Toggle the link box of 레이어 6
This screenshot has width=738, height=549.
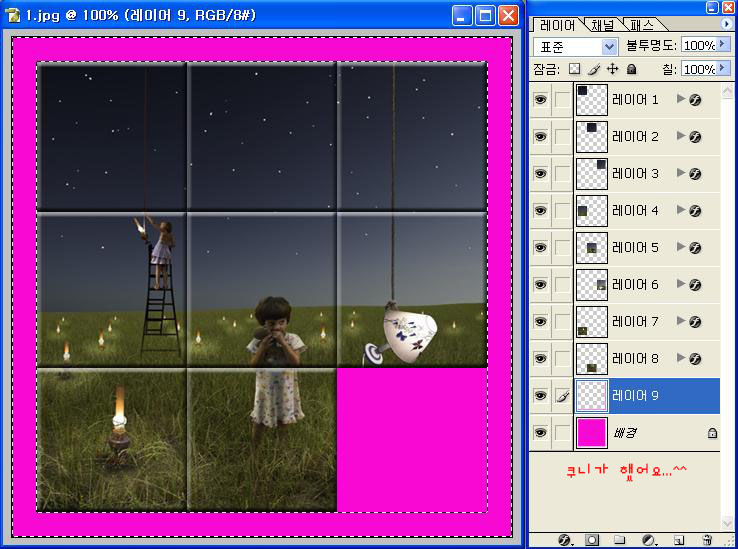click(562, 285)
